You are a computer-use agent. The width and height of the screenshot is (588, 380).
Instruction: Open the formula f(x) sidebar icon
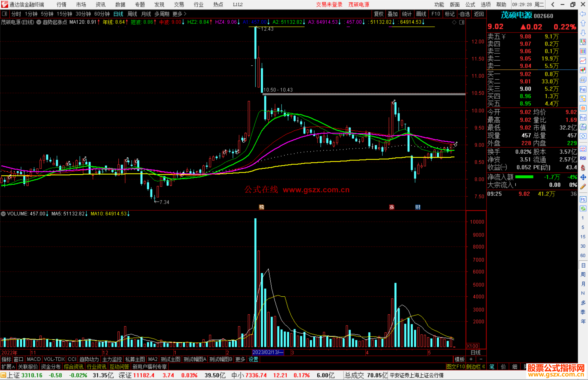tap(583, 127)
